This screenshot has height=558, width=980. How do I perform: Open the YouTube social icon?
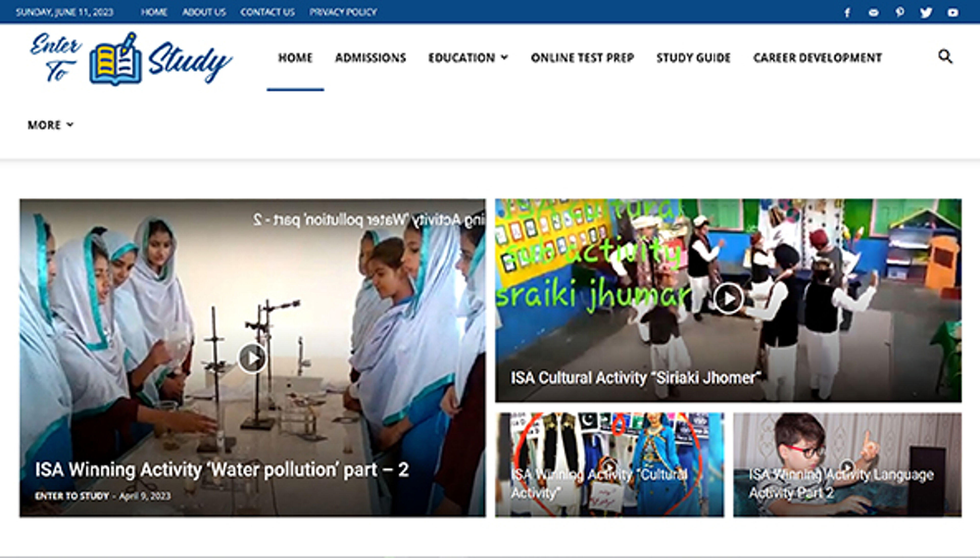point(953,13)
